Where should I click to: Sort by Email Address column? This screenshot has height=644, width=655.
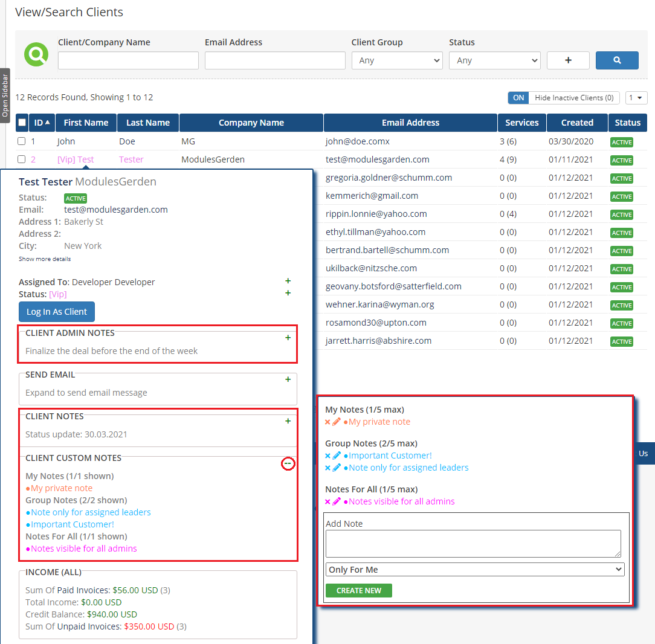point(410,123)
